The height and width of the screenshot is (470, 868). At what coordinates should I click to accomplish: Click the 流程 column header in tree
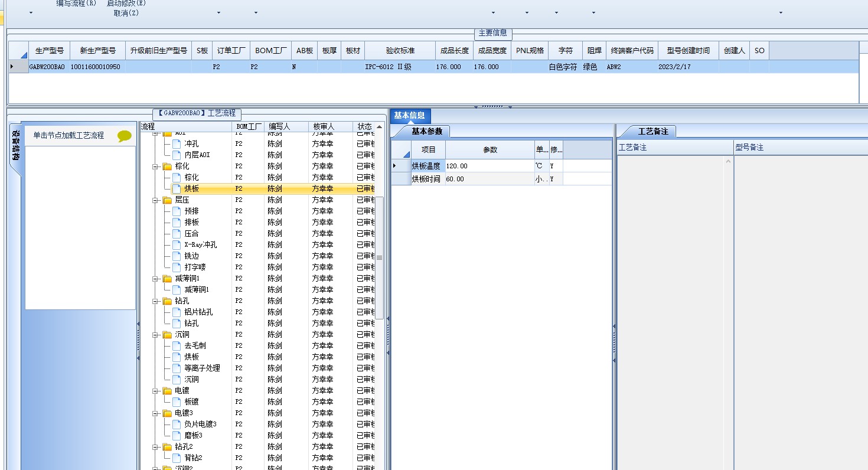[x=186, y=126]
